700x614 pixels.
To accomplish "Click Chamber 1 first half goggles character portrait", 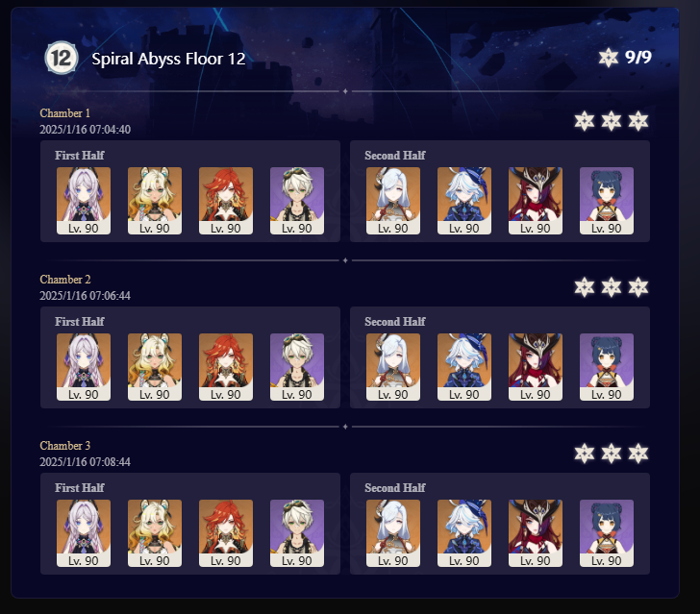I will pyautogui.click(x=297, y=201).
